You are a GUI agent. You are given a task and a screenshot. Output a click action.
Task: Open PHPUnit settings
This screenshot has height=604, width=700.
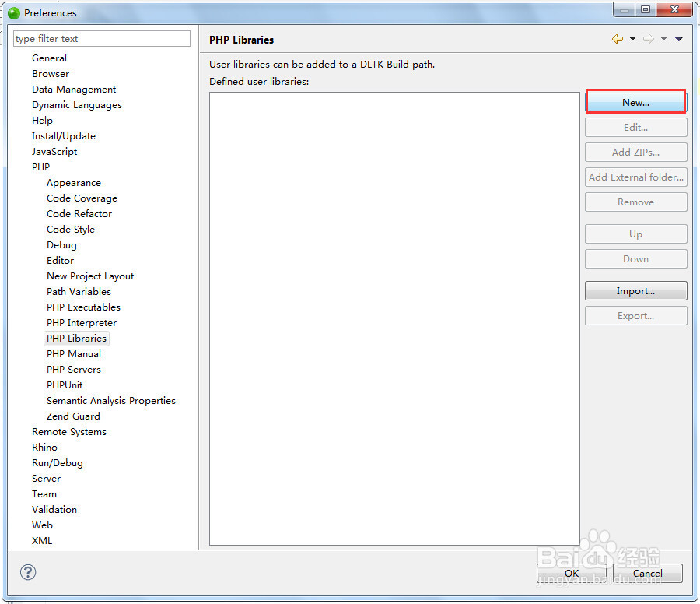click(x=65, y=385)
